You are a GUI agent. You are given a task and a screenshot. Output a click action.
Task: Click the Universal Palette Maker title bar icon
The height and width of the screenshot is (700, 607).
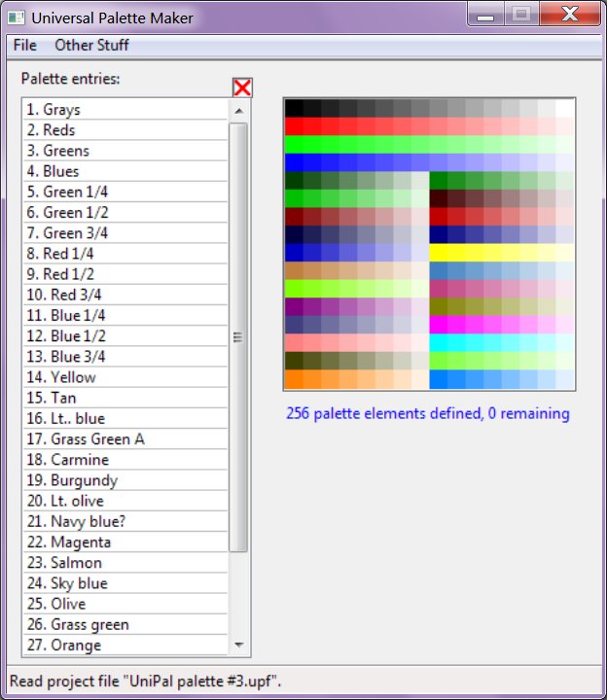17,17
